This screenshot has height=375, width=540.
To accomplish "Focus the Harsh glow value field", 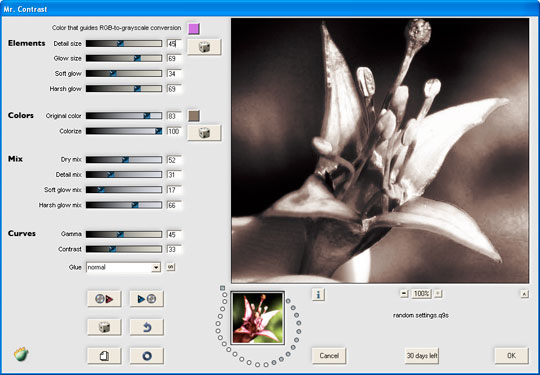I will pyautogui.click(x=174, y=89).
